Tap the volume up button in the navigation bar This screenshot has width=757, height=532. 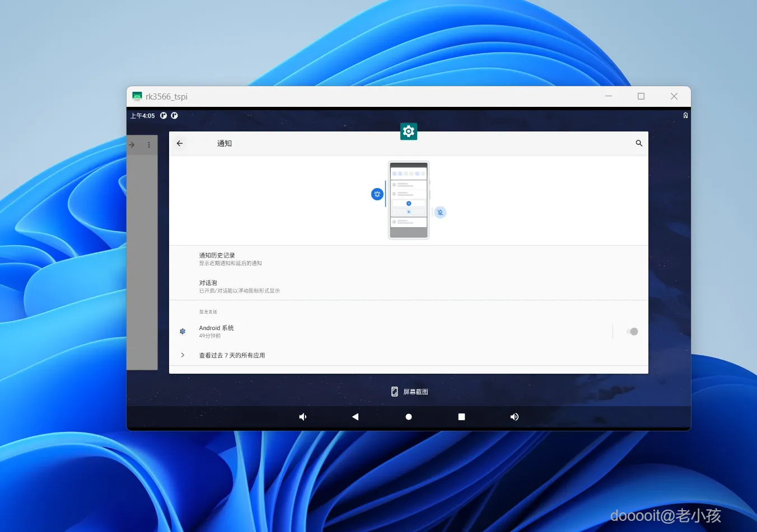515,417
